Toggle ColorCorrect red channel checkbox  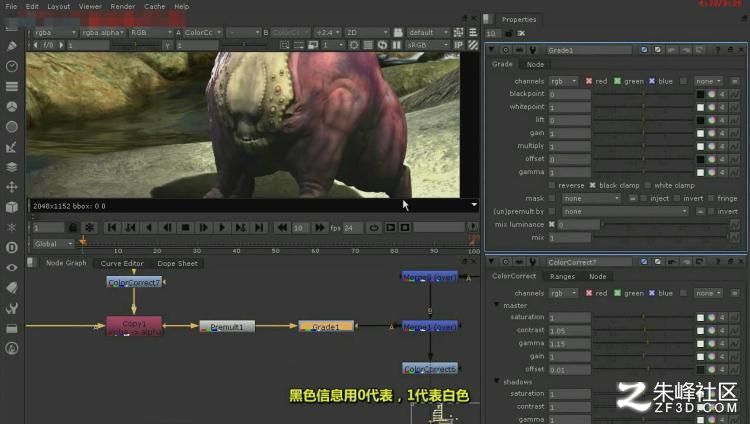tap(589, 293)
